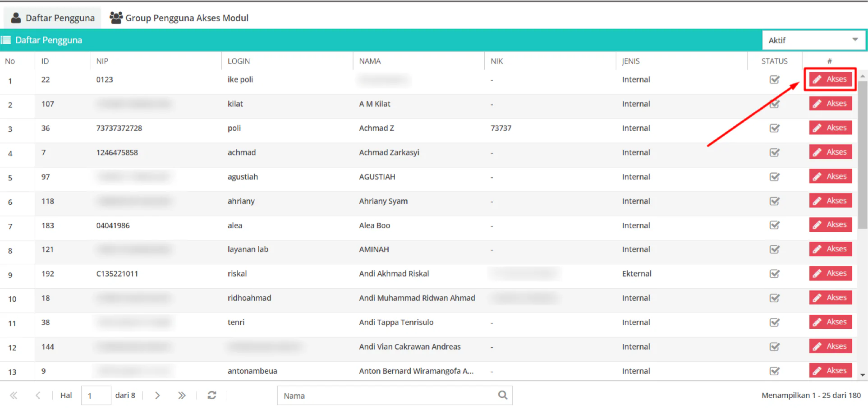The height and width of the screenshot is (410, 868).
Task: Toggle status checkbox for Andi Vian Cakrawan Andreas
Action: tap(774, 347)
